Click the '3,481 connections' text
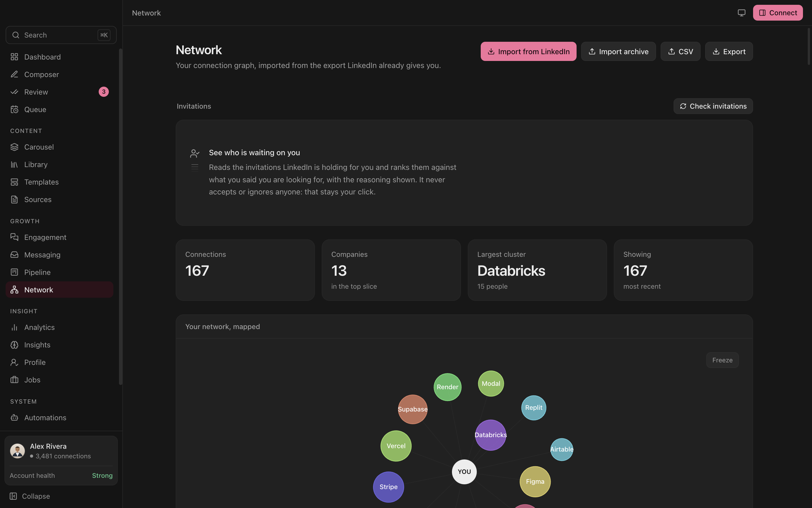 pos(63,456)
